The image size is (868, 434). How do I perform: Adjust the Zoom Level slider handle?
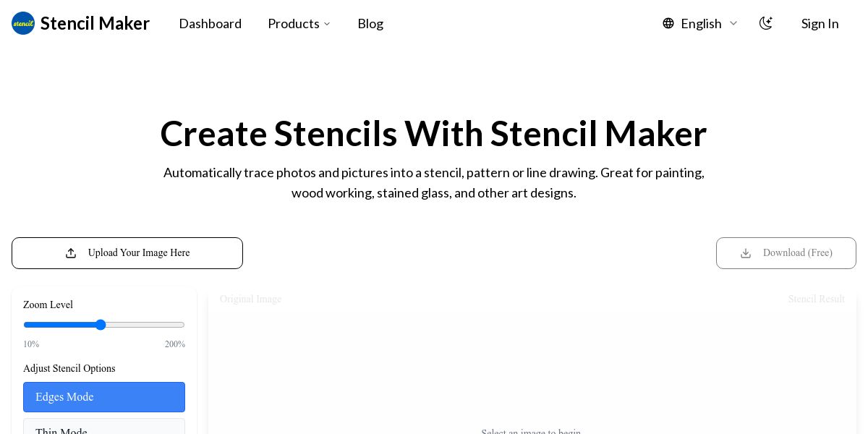point(101,325)
